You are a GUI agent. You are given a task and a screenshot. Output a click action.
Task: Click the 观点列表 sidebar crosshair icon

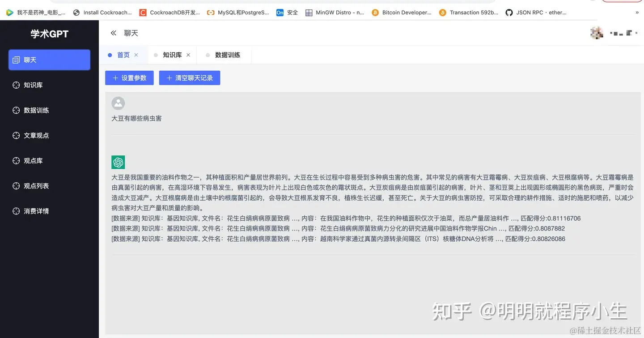tap(16, 186)
